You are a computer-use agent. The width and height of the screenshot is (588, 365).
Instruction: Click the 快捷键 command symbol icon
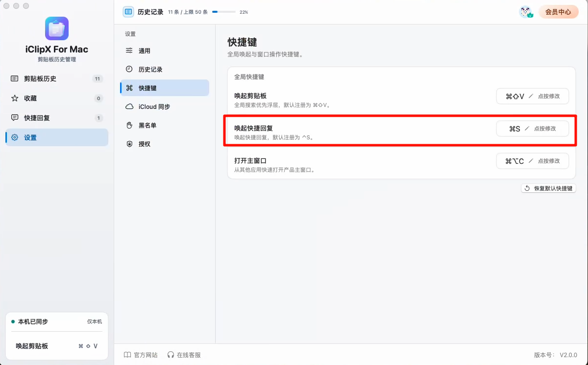(129, 88)
